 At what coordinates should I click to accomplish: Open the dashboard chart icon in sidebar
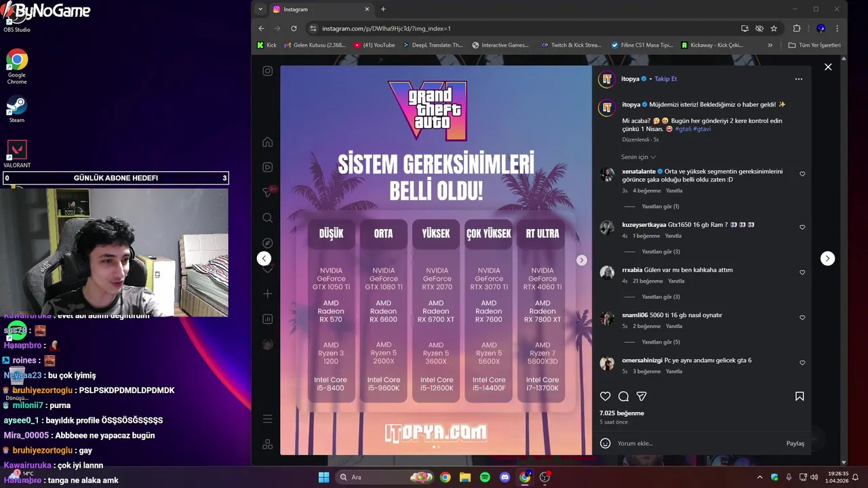pos(268,319)
